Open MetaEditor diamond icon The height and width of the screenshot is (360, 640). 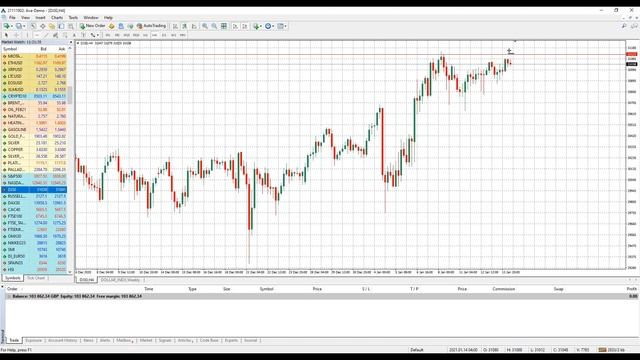pos(111,26)
